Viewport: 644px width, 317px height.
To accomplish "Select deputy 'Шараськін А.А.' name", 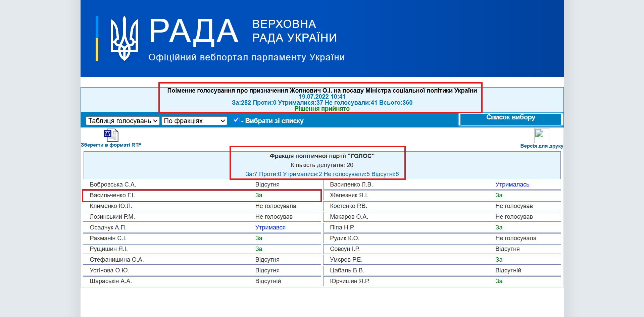I will (x=111, y=281).
